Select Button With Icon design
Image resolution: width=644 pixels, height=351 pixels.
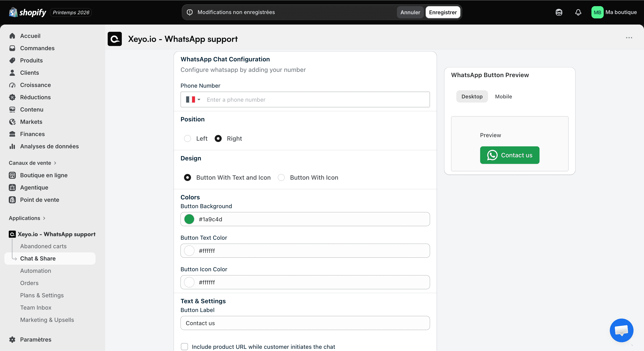coord(281,177)
